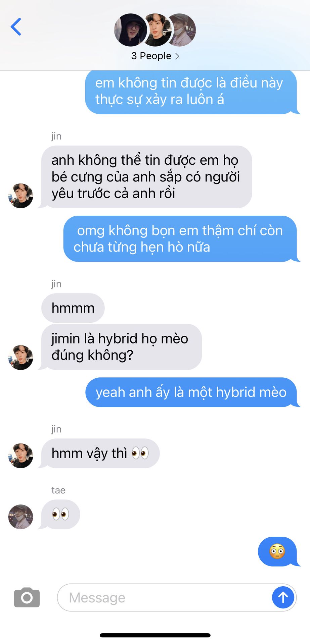
Task: Tap the 3 People group label
Action: [151, 56]
